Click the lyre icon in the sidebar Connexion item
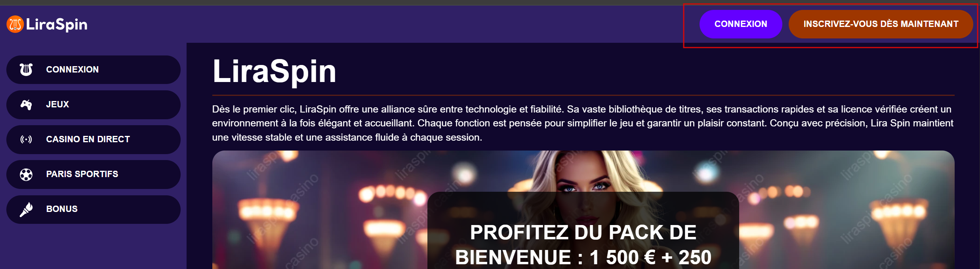980x269 pixels. (x=26, y=69)
